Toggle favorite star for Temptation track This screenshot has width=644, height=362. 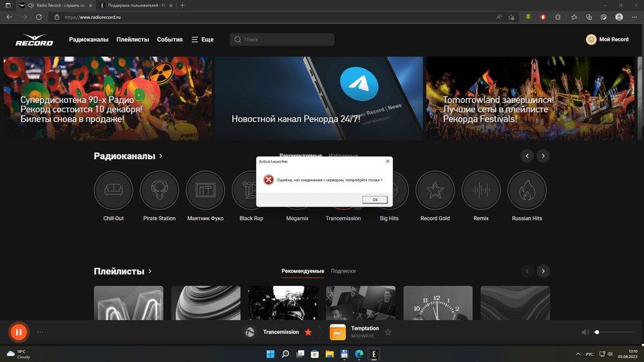click(388, 332)
